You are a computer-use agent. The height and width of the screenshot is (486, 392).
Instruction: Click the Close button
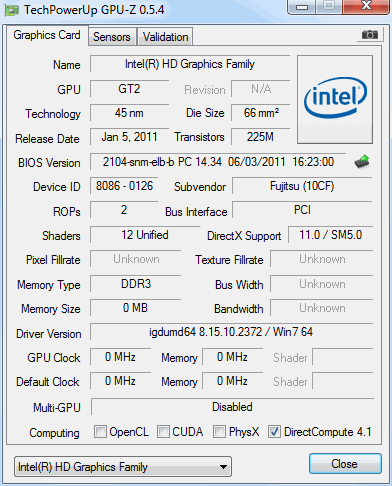(x=345, y=464)
